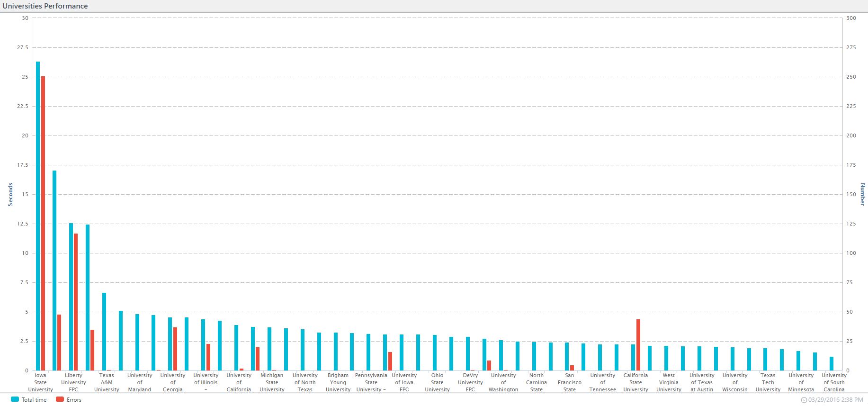The width and height of the screenshot is (868, 406).
Task: Click the 125 tick on Number axis
Action: point(851,224)
